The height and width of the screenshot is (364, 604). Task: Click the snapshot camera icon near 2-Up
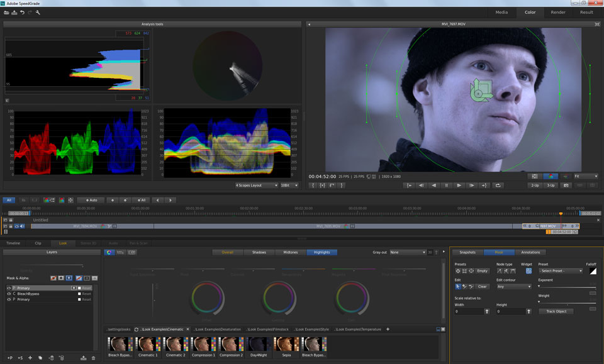(566, 185)
